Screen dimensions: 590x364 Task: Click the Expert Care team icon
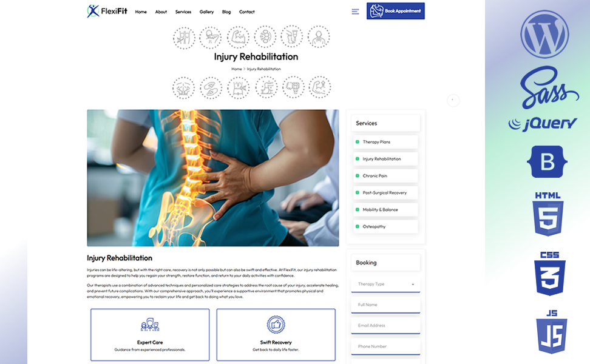click(x=150, y=325)
